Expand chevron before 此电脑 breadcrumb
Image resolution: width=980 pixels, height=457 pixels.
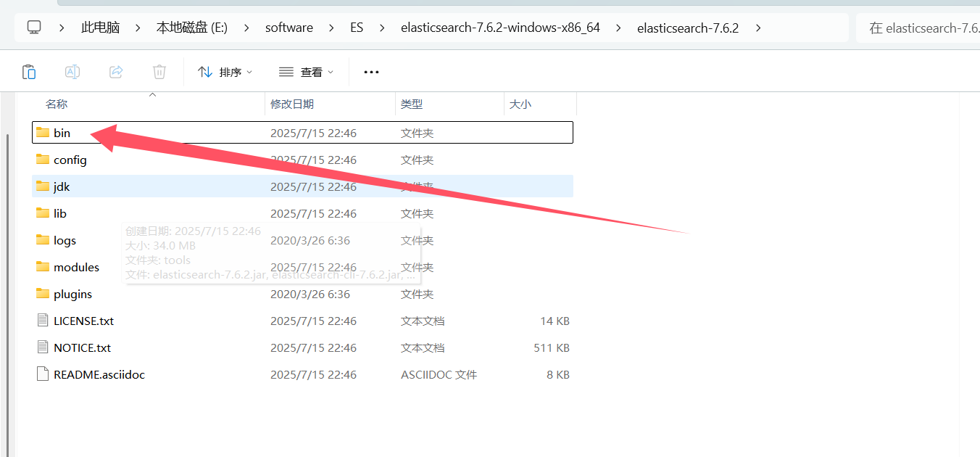coord(62,28)
